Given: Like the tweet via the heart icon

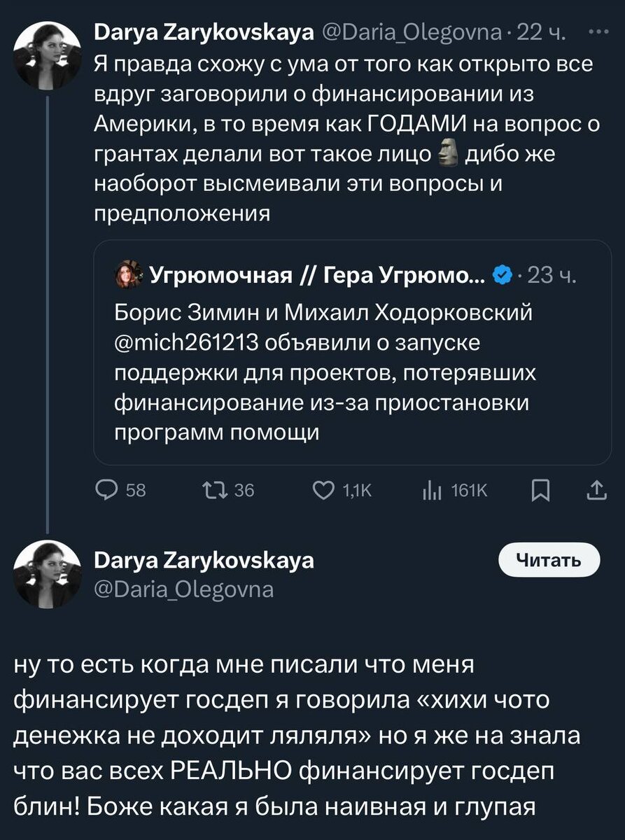Looking at the screenshot, I should (323, 491).
